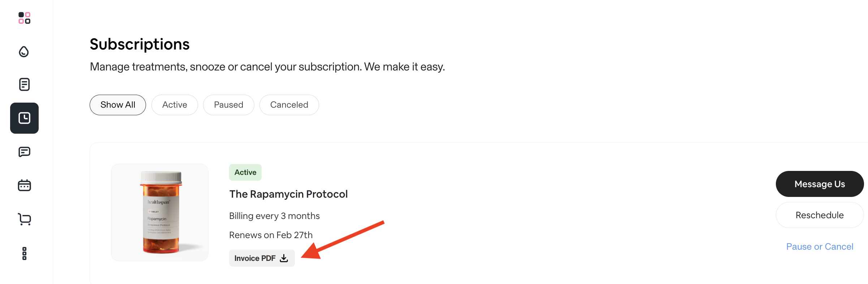
Task: Click the more options sidebar icon
Action: 24,253
